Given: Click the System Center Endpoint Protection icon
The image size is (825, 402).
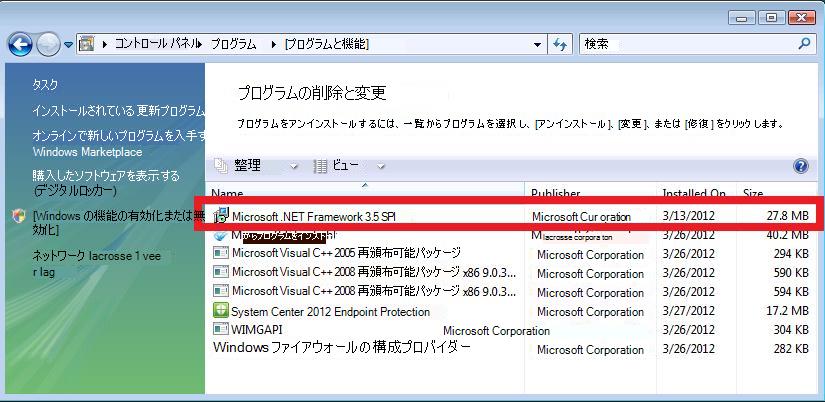Looking at the screenshot, I should pos(220,310).
